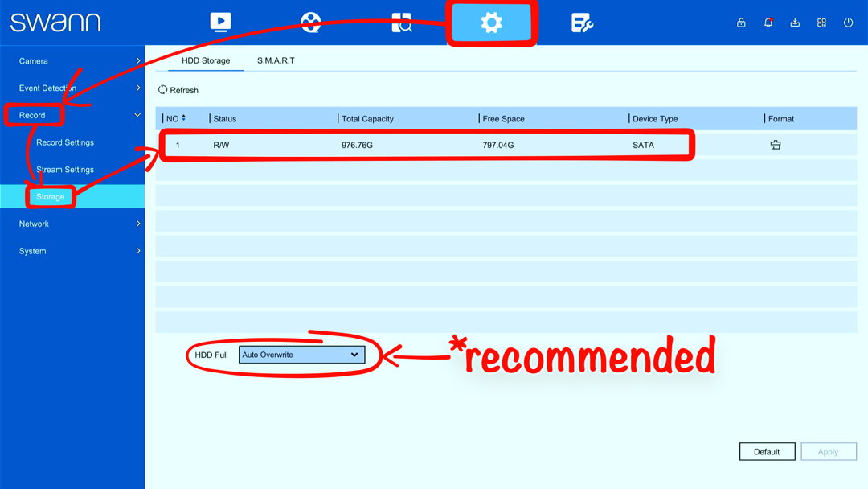This screenshot has width=868, height=489.
Task: Open the QR code icon
Action: point(821,23)
